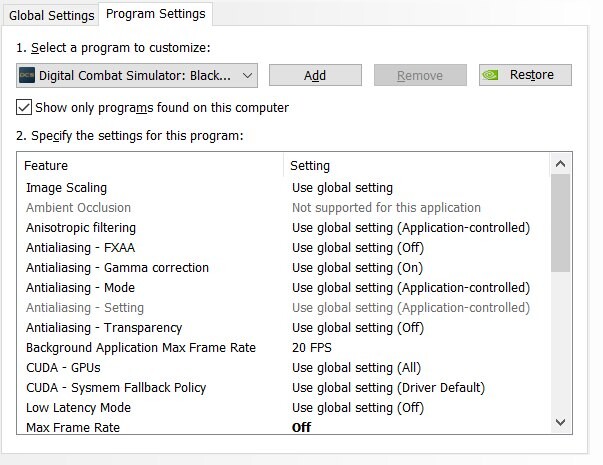Select Antialiasing - Transparency feature
This screenshot has height=465, width=603.
104,328
